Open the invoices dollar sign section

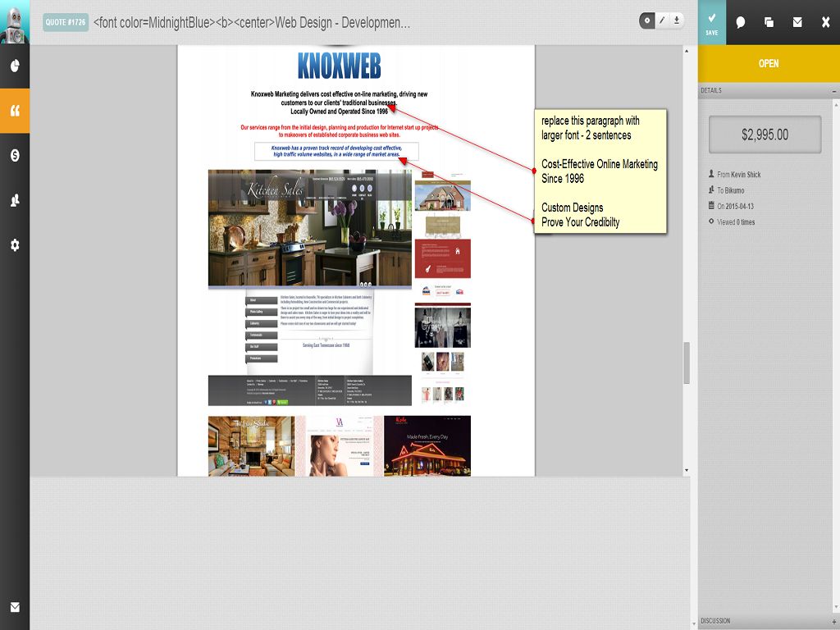pos(15,155)
